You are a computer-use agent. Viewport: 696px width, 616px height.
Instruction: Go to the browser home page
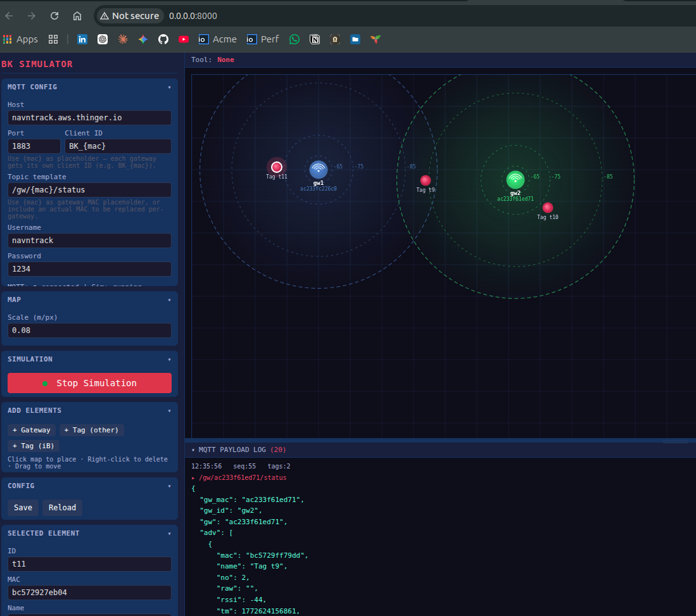77,16
